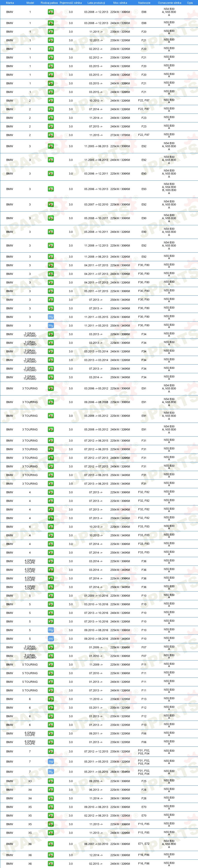Click the Lata produkcji column header

96,3
